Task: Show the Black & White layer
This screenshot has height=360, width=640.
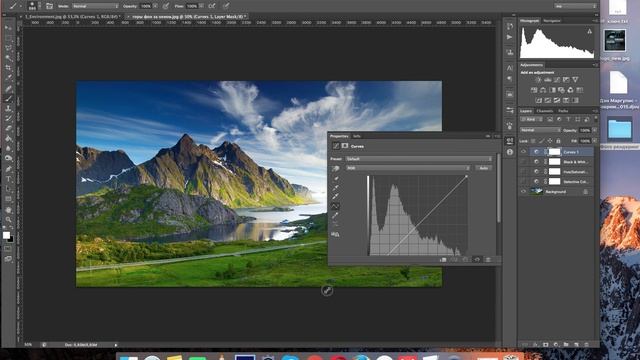Action: pos(524,162)
